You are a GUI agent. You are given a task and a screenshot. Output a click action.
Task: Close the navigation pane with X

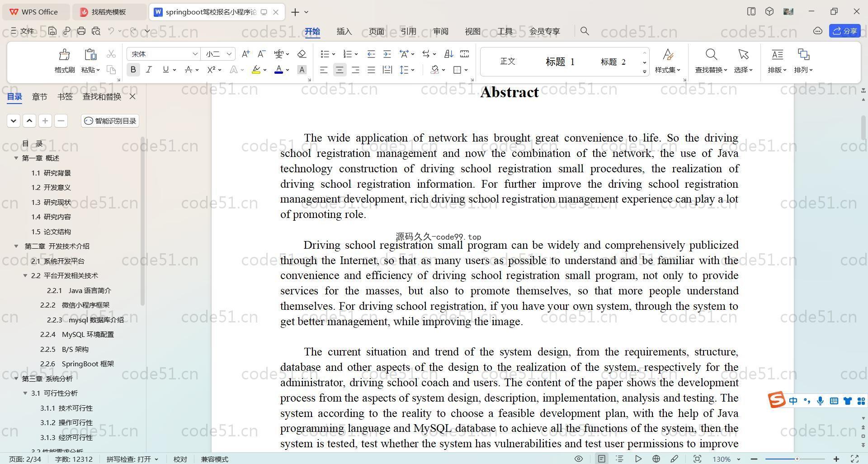point(132,96)
